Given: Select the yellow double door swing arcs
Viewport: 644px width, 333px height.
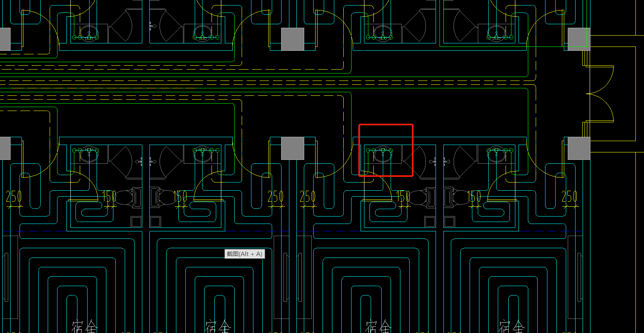Looking at the screenshot, I should [600, 94].
